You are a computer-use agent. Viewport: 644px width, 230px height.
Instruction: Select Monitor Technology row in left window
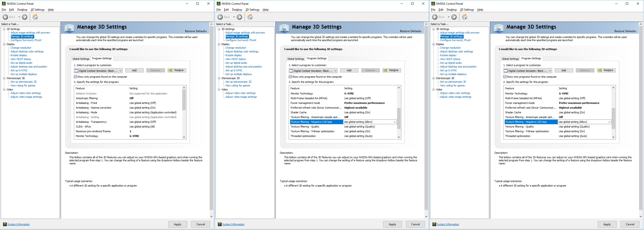point(128,136)
